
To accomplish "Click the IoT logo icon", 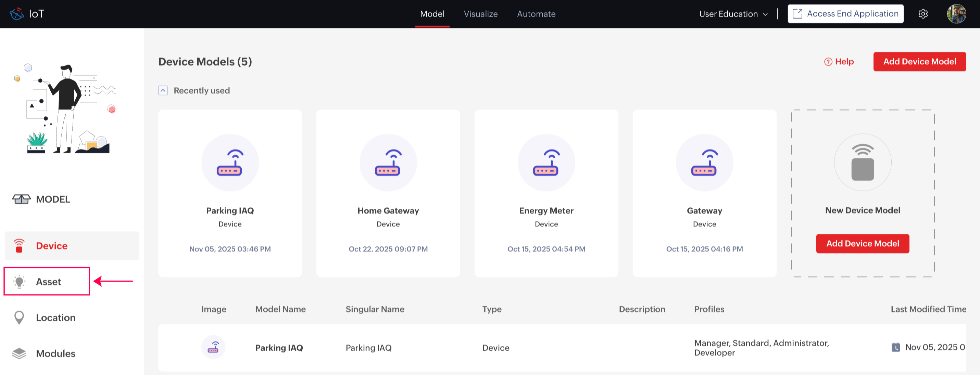I will 17,14.
